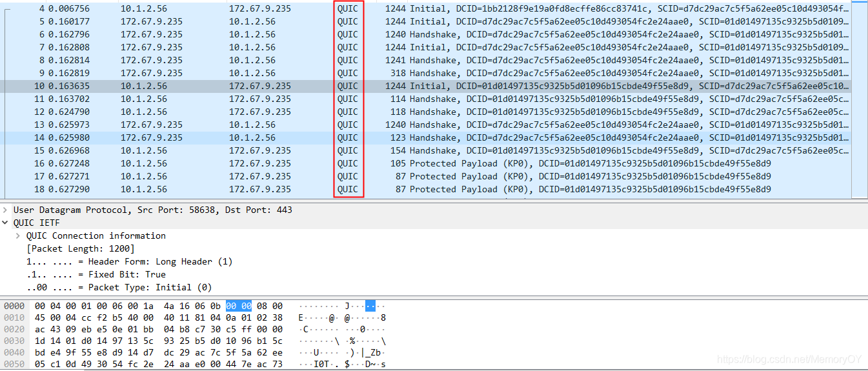868x371 pixels.
Task: Select packet 13 at time 0.625973
Action: pos(426,125)
